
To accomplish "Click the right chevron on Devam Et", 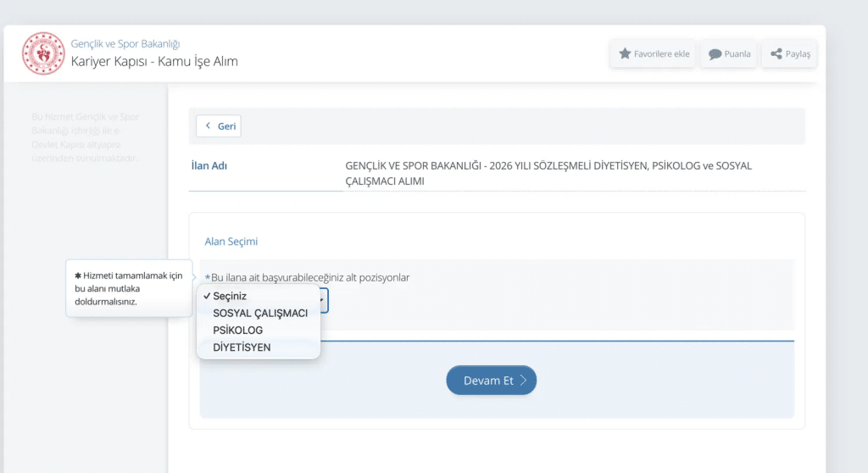I will (523, 381).
